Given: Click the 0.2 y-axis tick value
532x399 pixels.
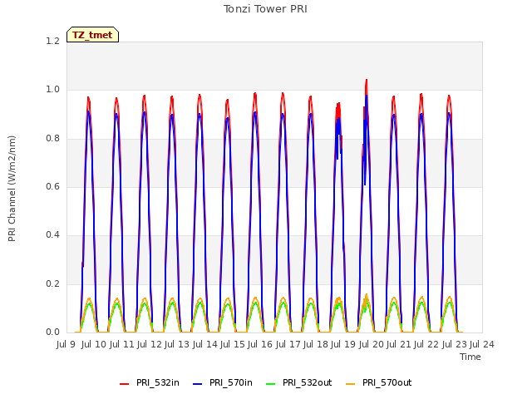Looking at the screenshot, I should [x=53, y=283].
